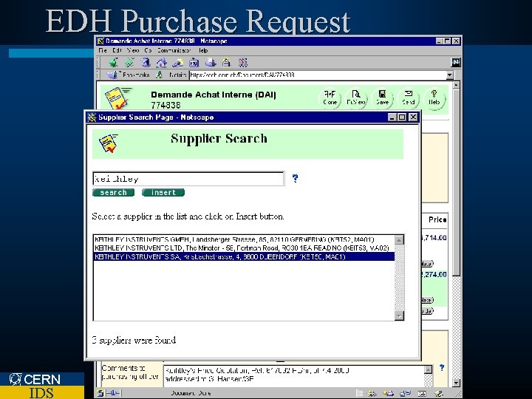Click the Print View button in DAI header
Screen dimensions: 532x399
pyautogui.click(x=356, y=98)
